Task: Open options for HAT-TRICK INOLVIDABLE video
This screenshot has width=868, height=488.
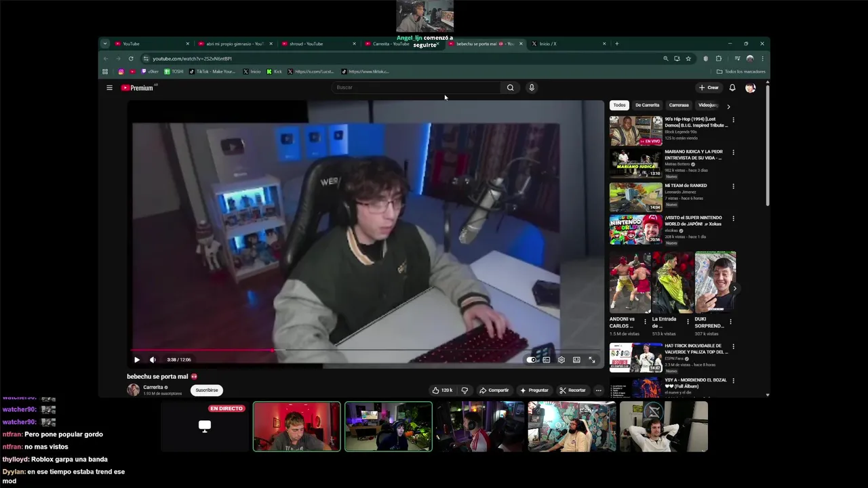Action: [x=733, y=347]
